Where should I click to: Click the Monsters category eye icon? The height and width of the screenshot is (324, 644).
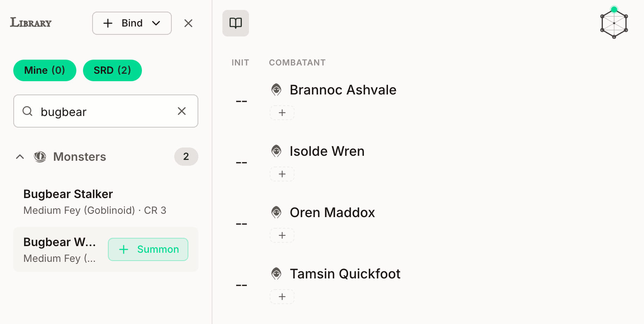point(40,157)
